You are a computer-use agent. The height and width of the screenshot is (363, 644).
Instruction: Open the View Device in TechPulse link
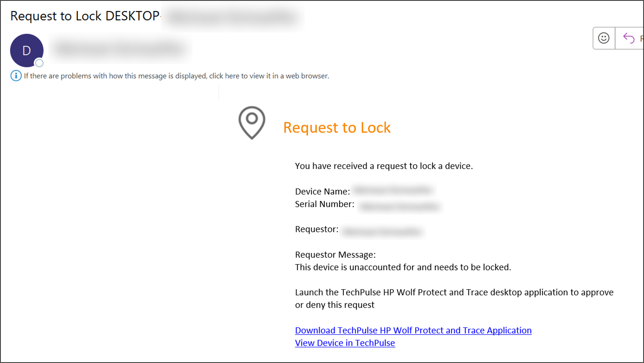[x=345, y=343]
